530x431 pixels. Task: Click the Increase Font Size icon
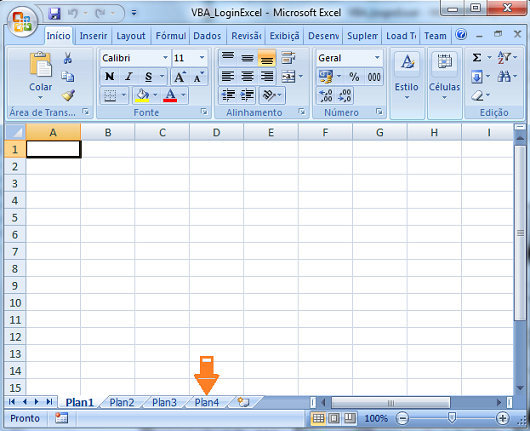click(179, 77)
